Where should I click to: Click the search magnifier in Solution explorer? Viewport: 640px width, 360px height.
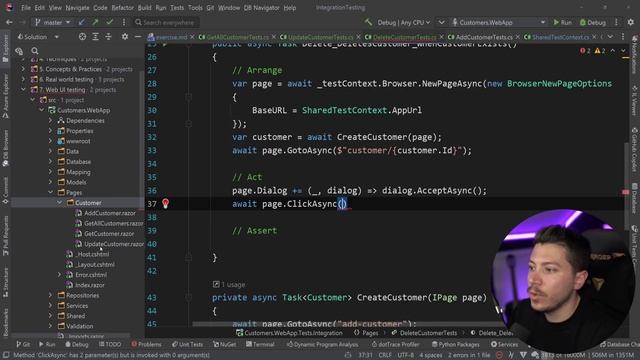(35, 51)
